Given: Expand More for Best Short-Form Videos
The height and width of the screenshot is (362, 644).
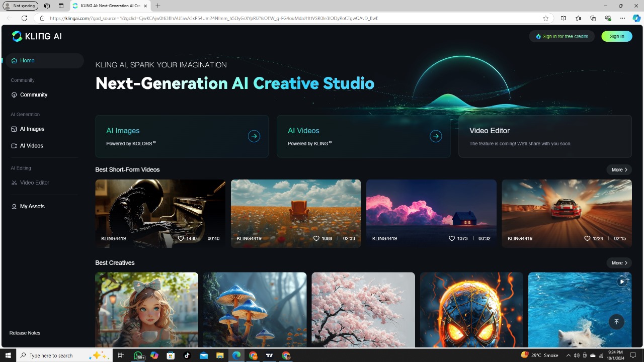Looking at the screenshot, I should coord(619,169).
